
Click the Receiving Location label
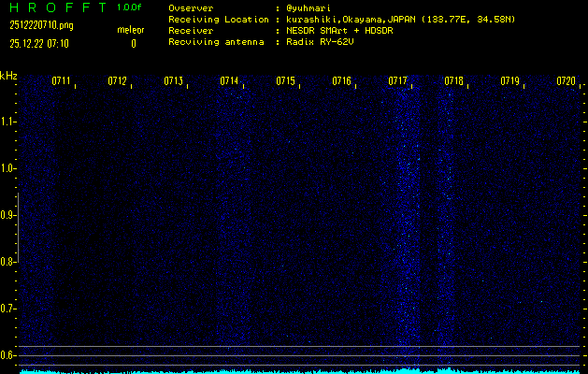(x=219, y=20)
